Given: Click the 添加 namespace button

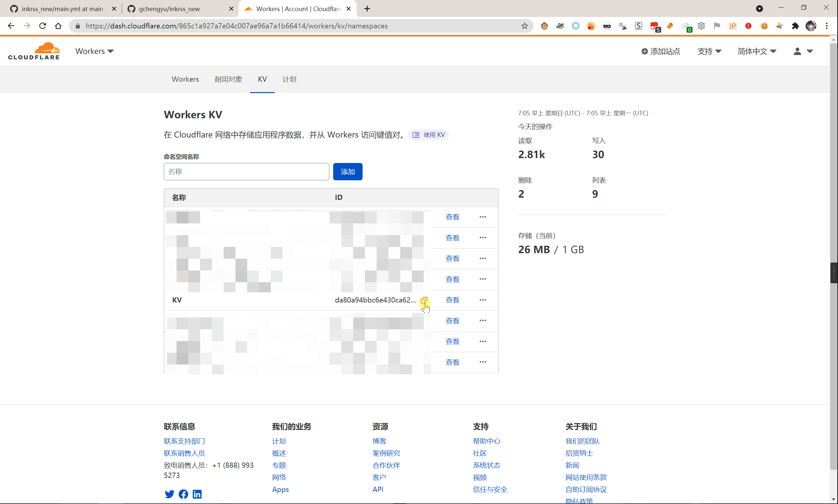Looking at the screenshot, I should coord(348,172).
